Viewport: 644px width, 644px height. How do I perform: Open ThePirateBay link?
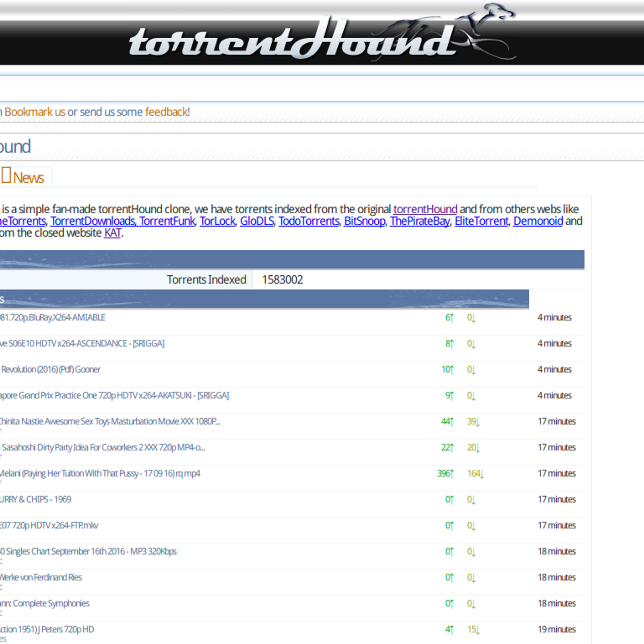[420, 221]
